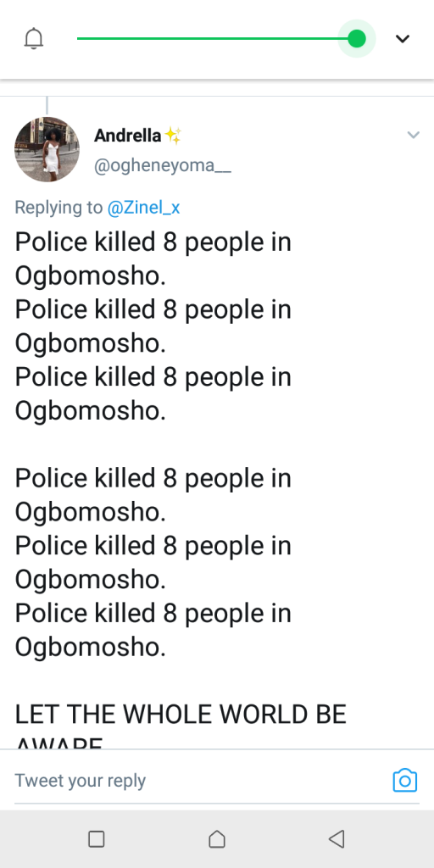Viewport: 434px width, 868px height.
Task: Click the Tweet your reply field
Action: click(199, 780)
